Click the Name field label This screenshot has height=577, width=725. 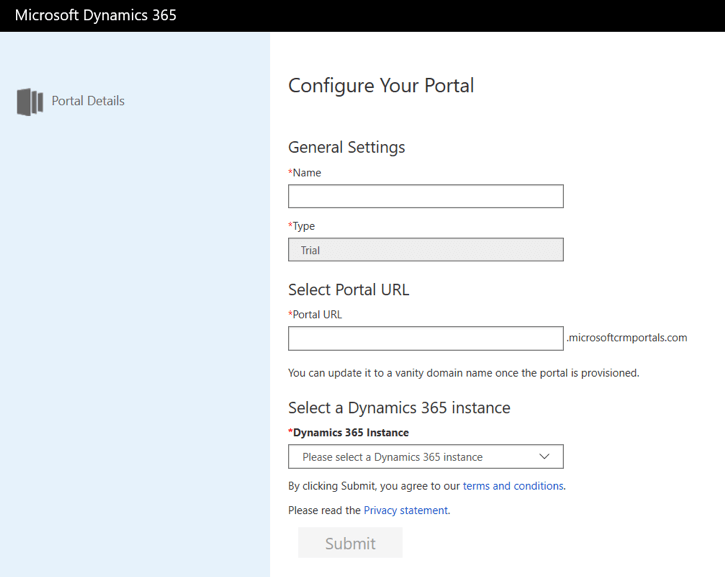pyautogui.click(x=305, y=173)
